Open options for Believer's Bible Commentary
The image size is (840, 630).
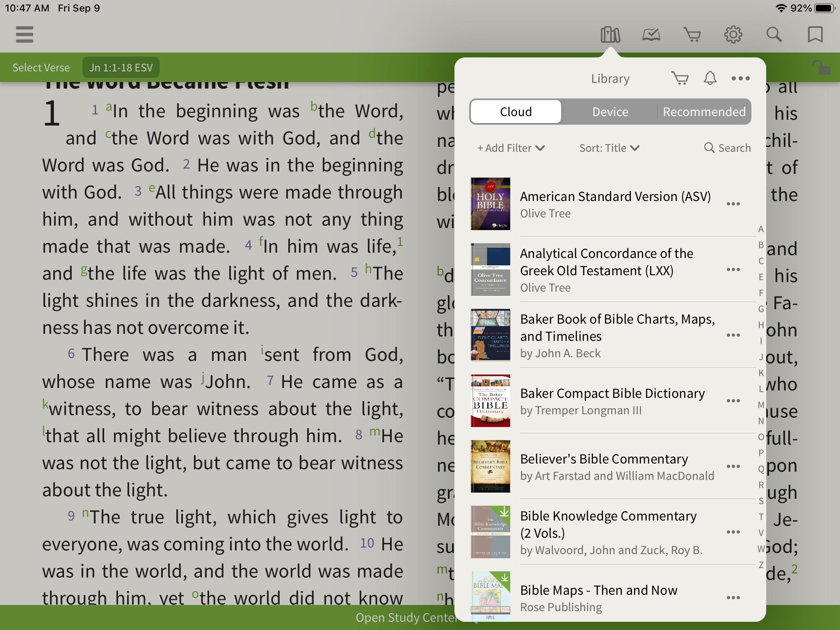point(733,466)
